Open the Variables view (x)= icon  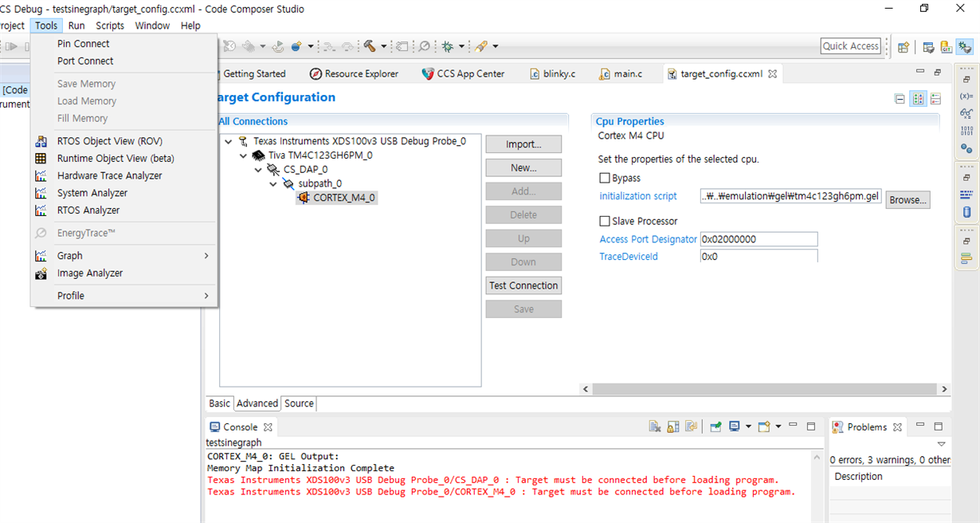[x=966, y=96]
